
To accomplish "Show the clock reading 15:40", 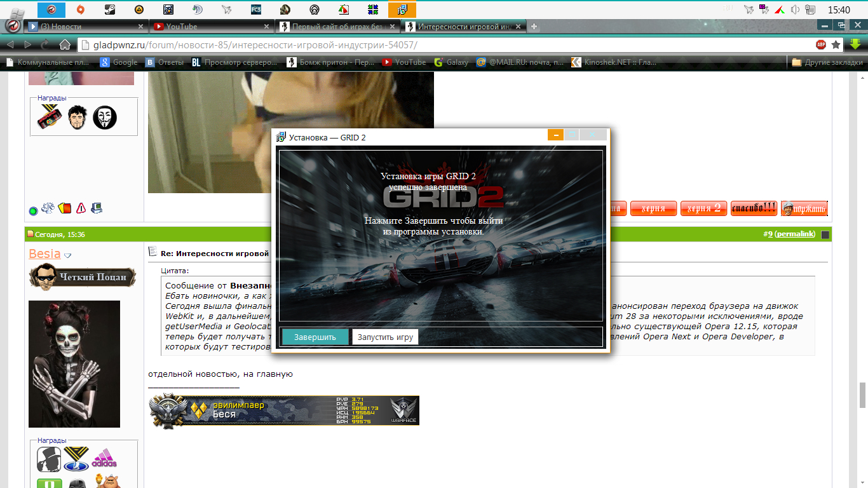I will 839,10.
